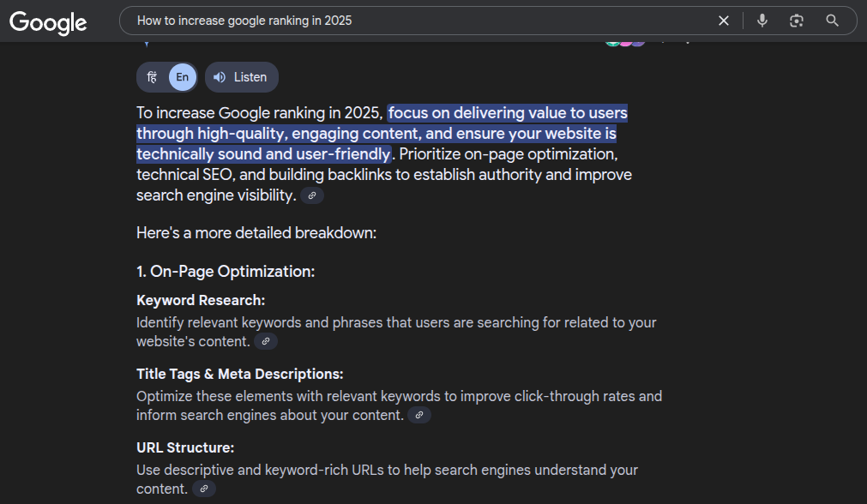Image resolution: width=867 pixels, height=504 pixels.
Task: Select the En language option
Action: [182, 77]
